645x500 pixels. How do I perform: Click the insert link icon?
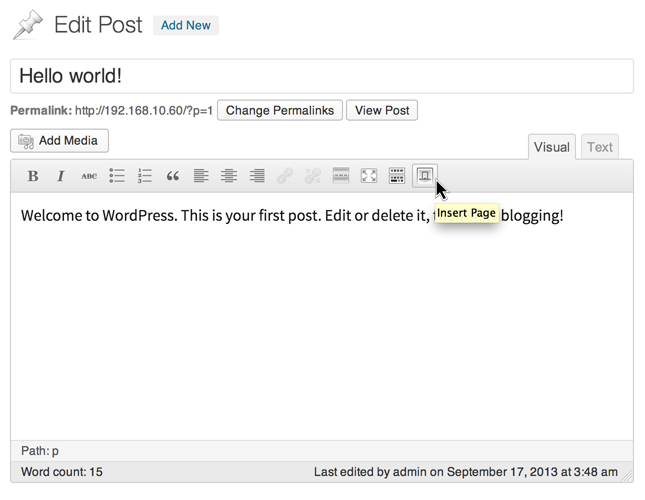(285, 176)
